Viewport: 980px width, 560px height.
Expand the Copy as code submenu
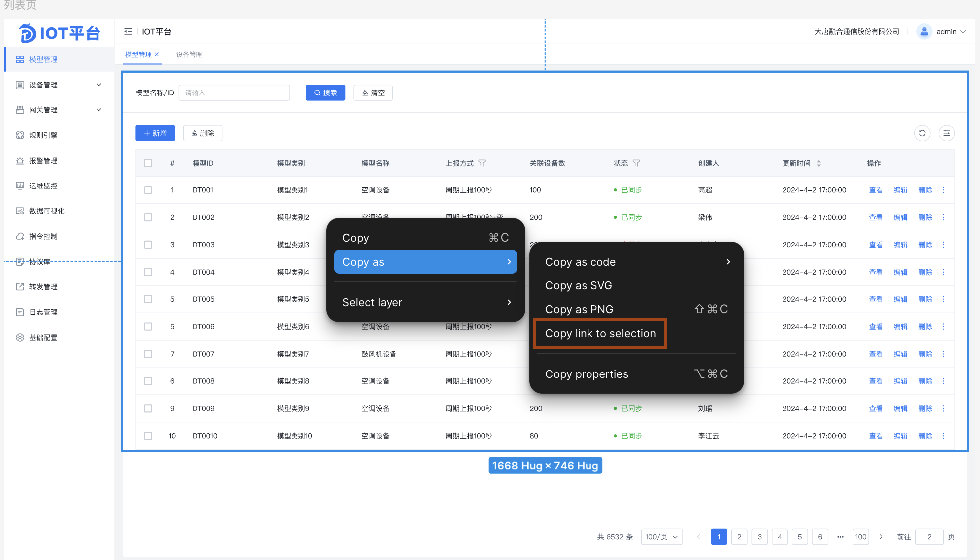pos(637,262)
